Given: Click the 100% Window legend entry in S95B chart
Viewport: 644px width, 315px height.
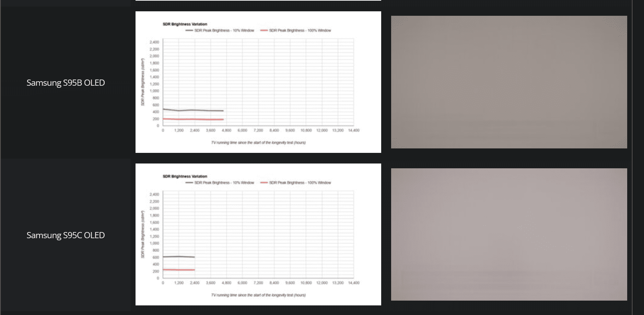Looking at the screenshot, I should (296, 31).
